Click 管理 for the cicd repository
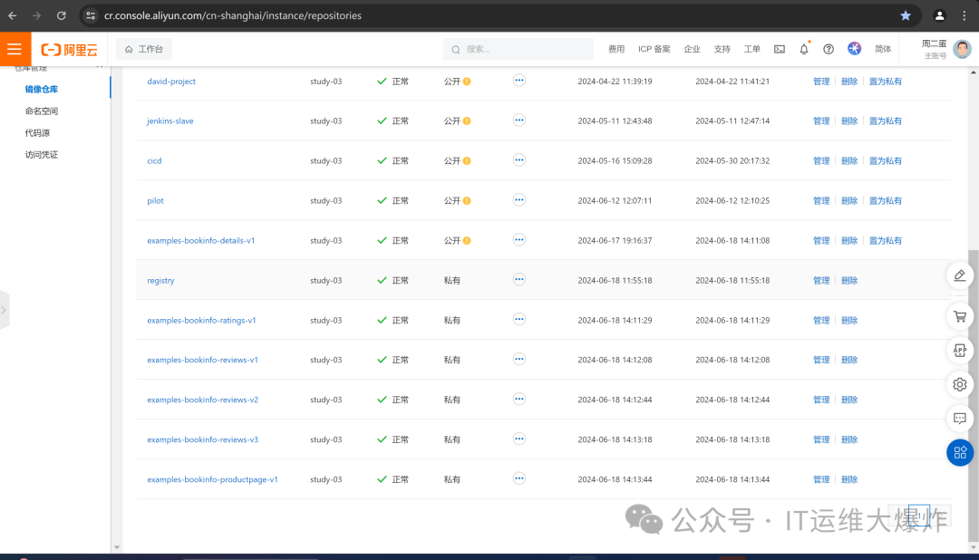Viewport: 979px width, 560px height. 821,161
